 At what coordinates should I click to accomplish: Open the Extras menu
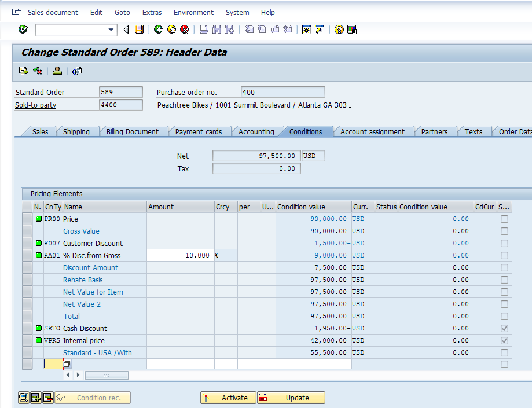click(152, 13)
